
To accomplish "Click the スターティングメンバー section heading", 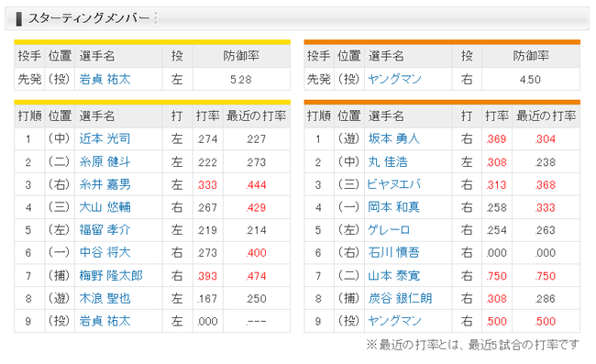I will (89, 18).
